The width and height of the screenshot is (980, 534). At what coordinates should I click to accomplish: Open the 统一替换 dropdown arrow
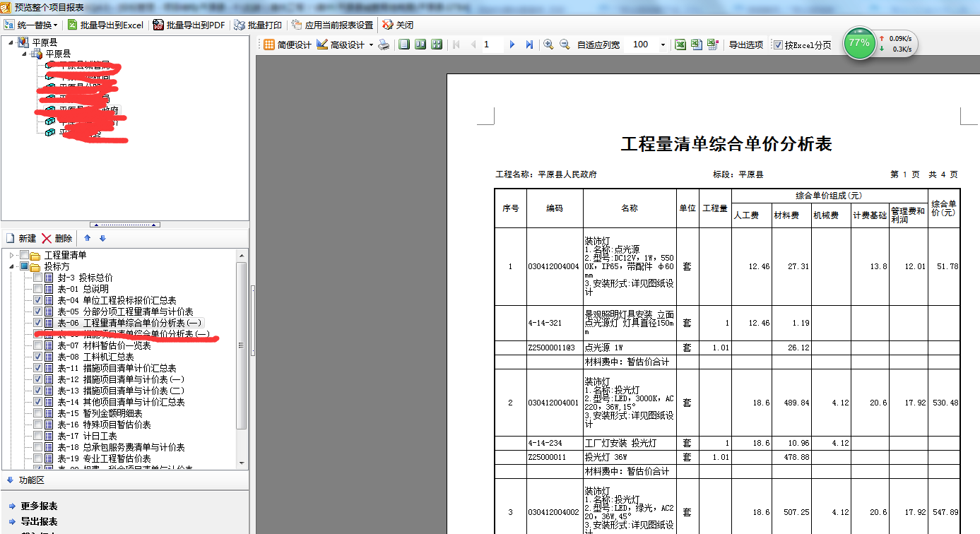point(56,25)
